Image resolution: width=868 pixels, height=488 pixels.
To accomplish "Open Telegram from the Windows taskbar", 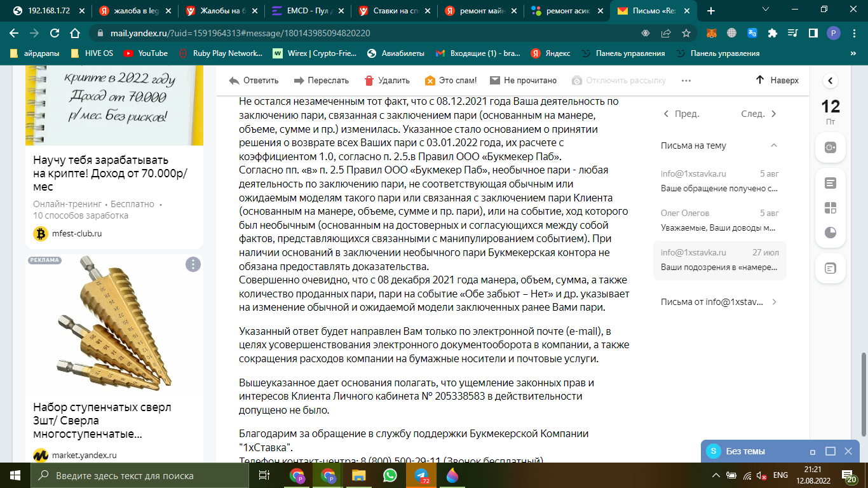I will (x=421, y=475).
